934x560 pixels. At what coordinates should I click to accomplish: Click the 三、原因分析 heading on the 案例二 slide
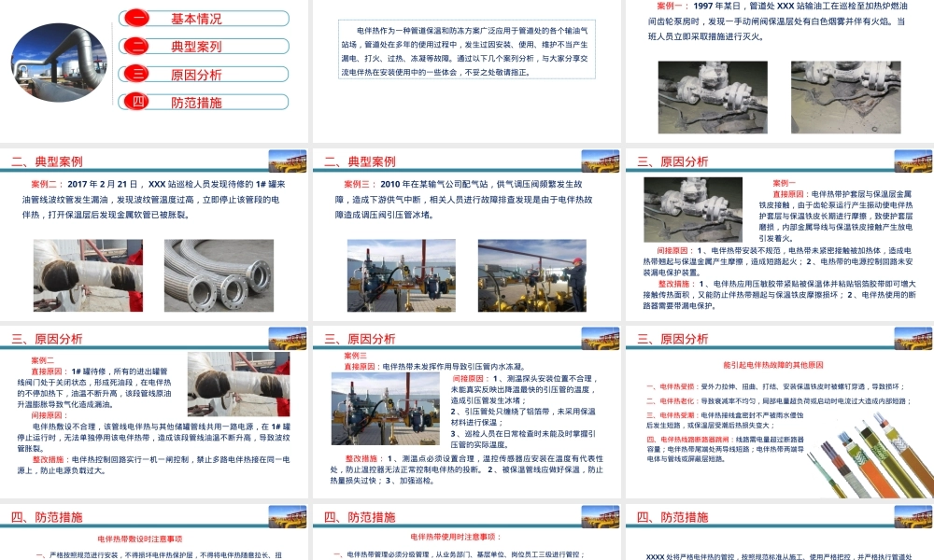click(47, 339)
